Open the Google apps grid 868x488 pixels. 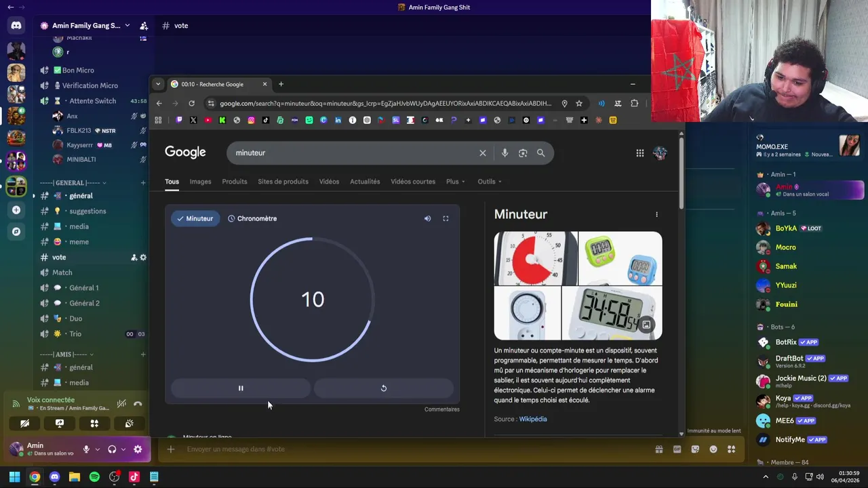pos(639,153)
